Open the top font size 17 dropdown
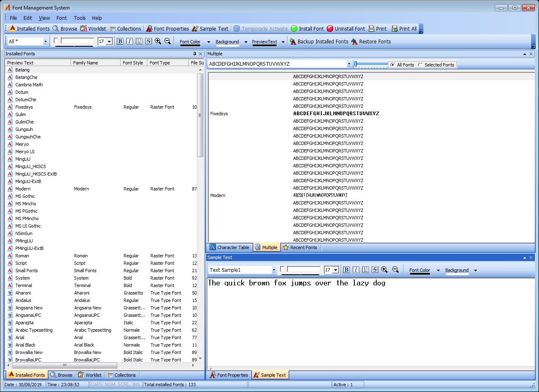 (109, 41)
